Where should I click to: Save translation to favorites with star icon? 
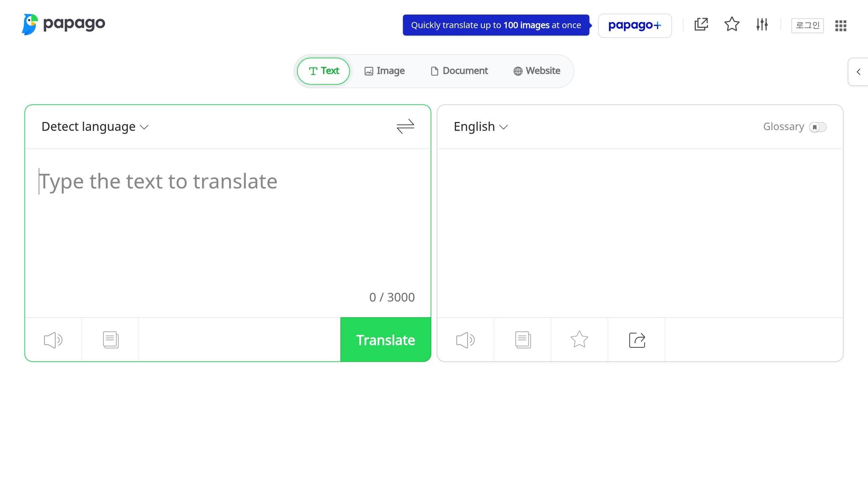point(579,339)
